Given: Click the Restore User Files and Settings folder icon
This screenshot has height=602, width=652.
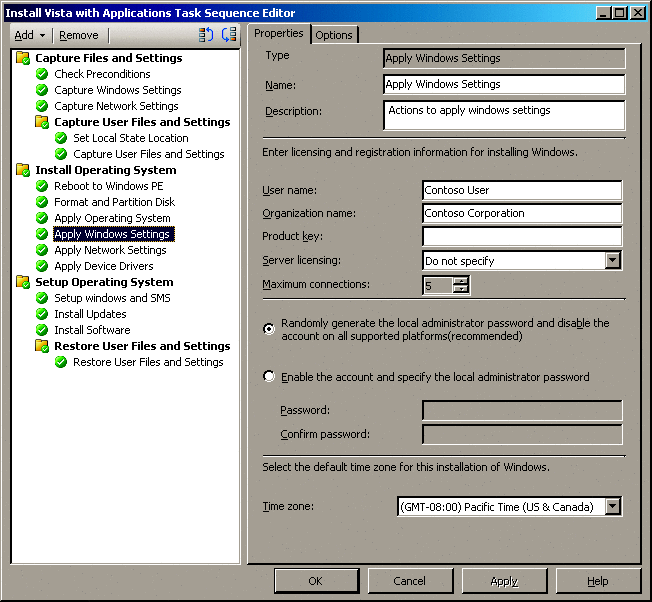Looking at the screenshot, I should (42, 346).
